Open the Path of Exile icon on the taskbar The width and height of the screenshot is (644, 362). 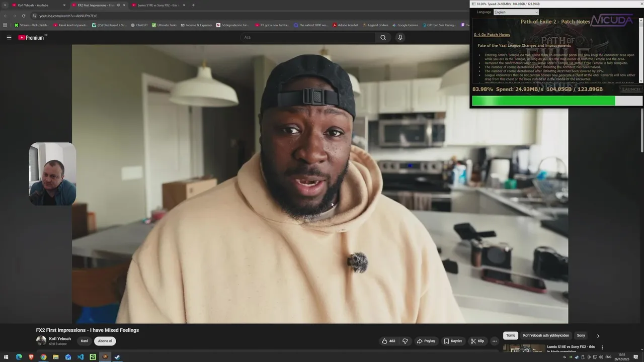coord(105,357)
